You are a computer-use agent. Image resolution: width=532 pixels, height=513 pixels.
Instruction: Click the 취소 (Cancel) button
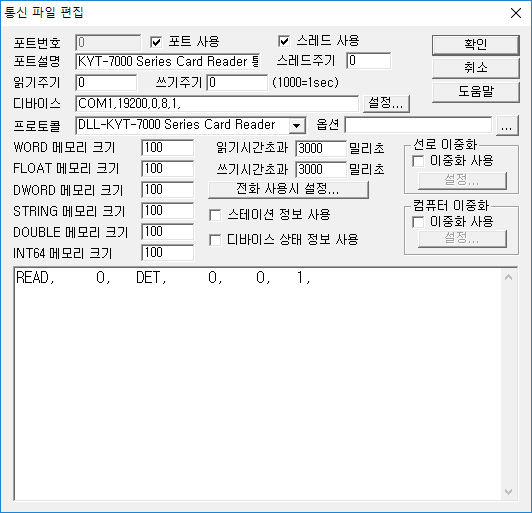[475, 68]
